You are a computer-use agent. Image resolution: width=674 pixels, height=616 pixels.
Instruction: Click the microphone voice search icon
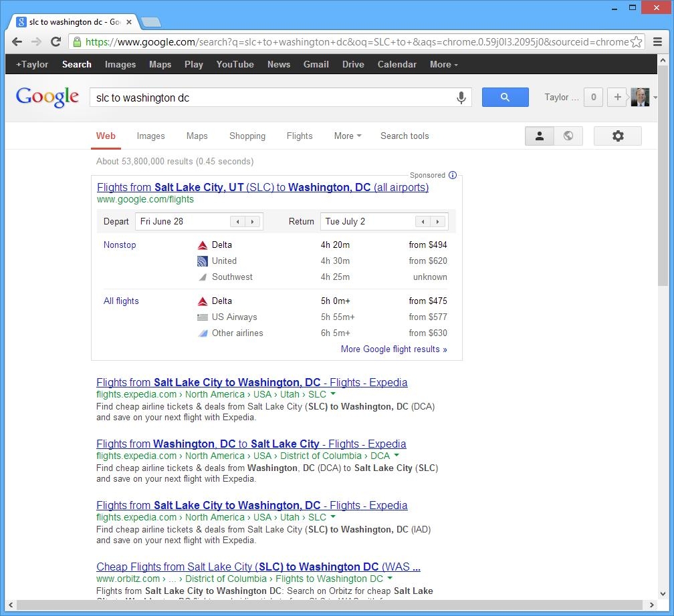pos(461,98)
